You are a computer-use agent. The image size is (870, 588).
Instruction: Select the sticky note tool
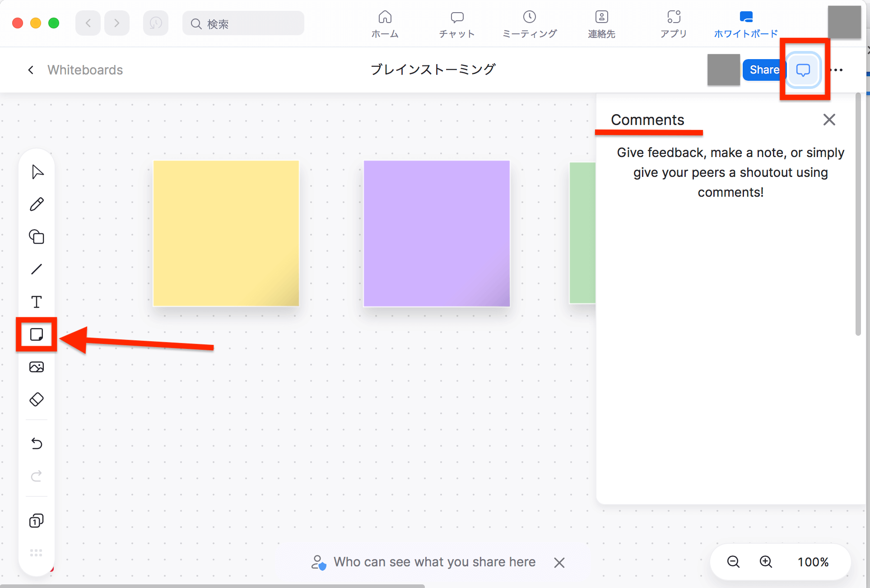(x=36, y=334)
